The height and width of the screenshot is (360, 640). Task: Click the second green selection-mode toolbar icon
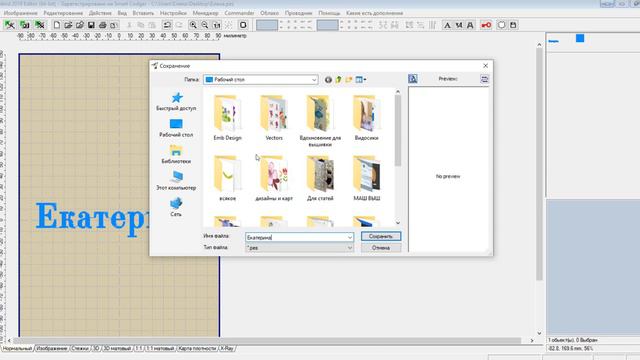pos(24,25)
